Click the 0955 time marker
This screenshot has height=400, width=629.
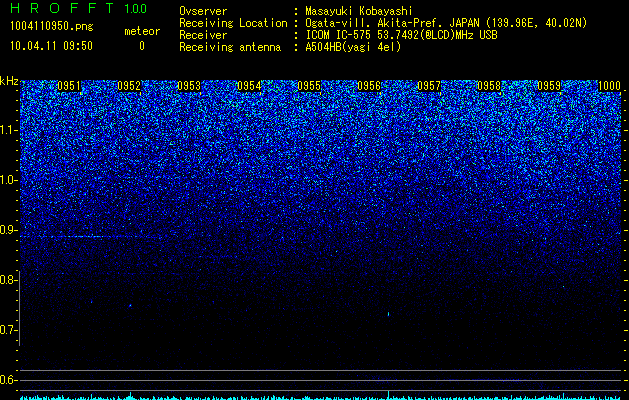coord(309,86)
